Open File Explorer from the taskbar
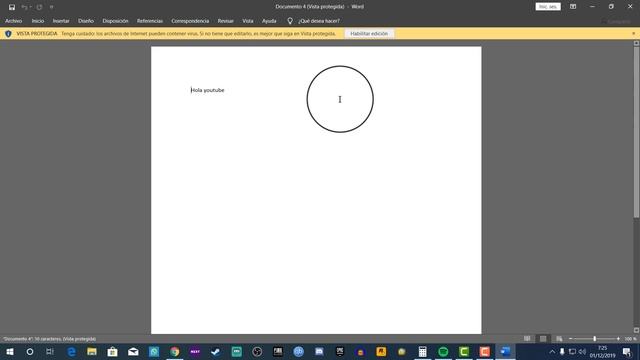 point(92,351)
